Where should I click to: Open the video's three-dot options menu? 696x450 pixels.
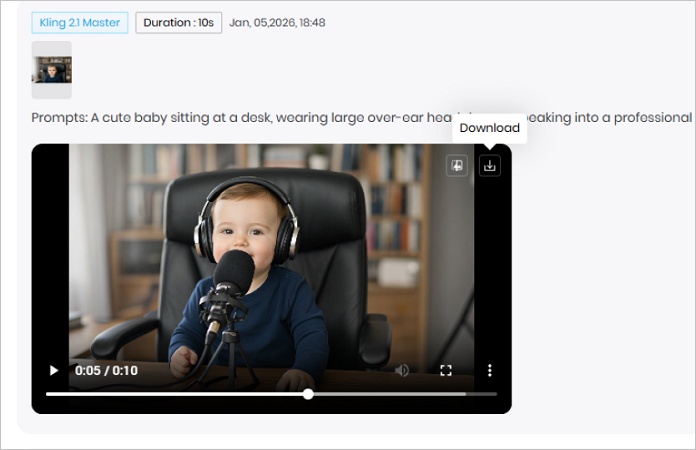point(490,370)
